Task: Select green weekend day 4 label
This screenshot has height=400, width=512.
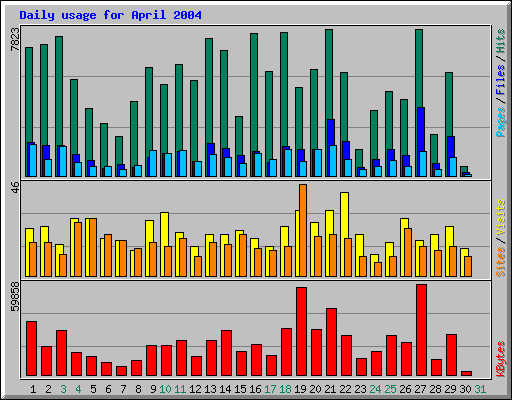Action: coord(78,389)
